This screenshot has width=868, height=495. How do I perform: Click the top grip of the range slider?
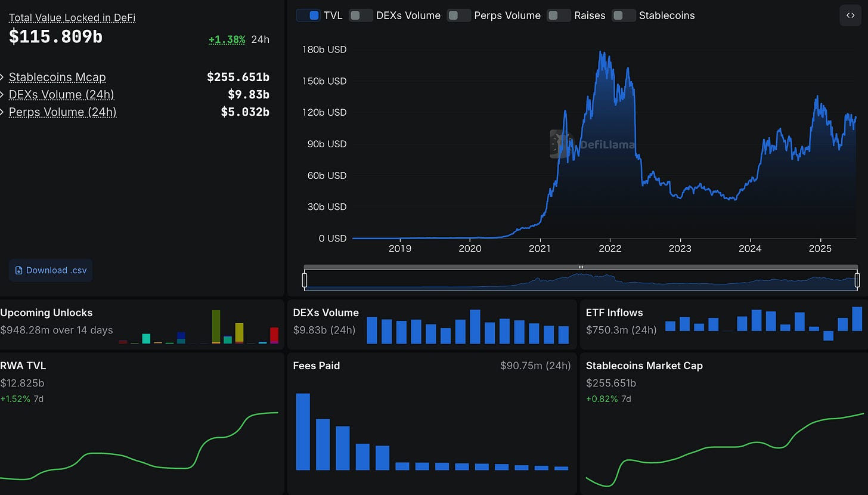pos(581,267)
